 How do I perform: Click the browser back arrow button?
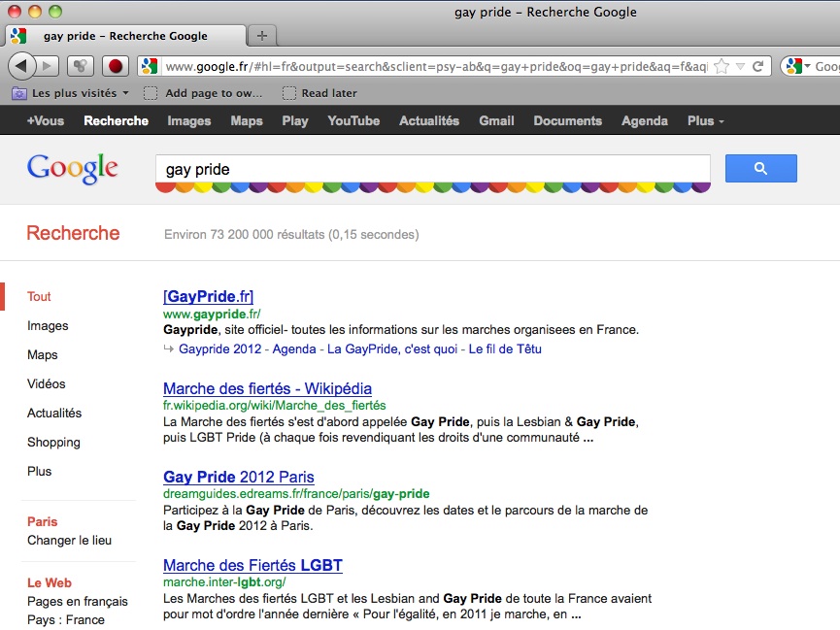22,66
